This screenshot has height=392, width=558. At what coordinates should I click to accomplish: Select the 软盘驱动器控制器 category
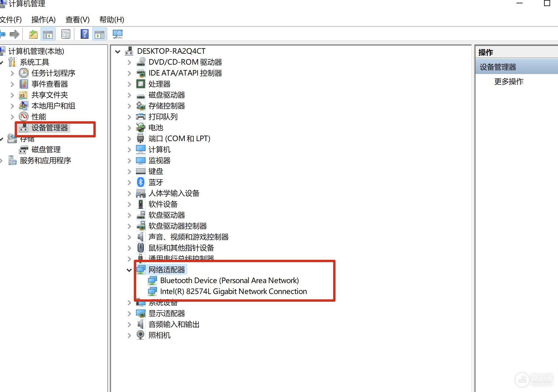pyautogui.click(x=178, y=226)
